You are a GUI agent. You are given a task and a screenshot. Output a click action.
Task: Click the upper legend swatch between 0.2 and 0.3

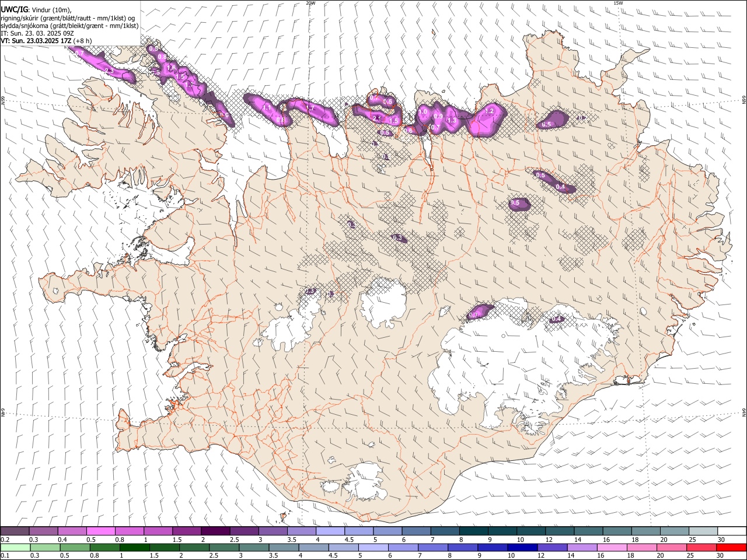pyautogui.click(x=15, y=531)
